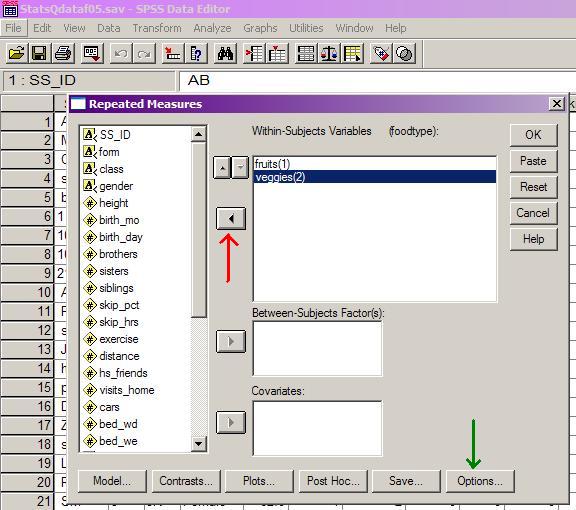Viewport: 576px width, 510px height.
Task: Click the Select Cases toolbar icon
Action: 353,54
